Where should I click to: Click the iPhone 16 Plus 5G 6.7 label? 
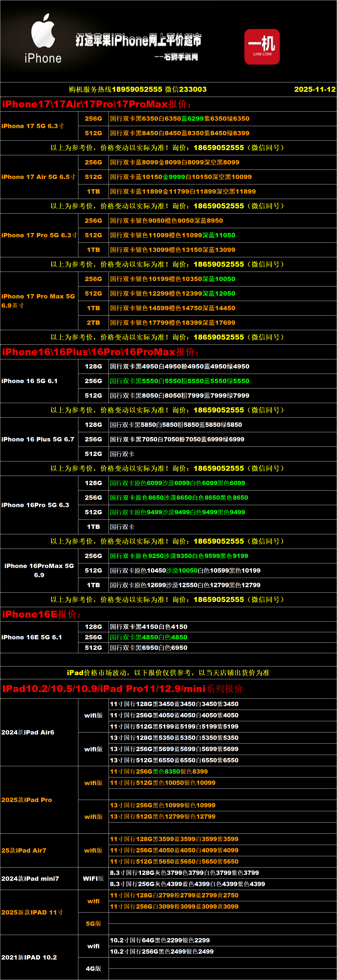point(38,439)
